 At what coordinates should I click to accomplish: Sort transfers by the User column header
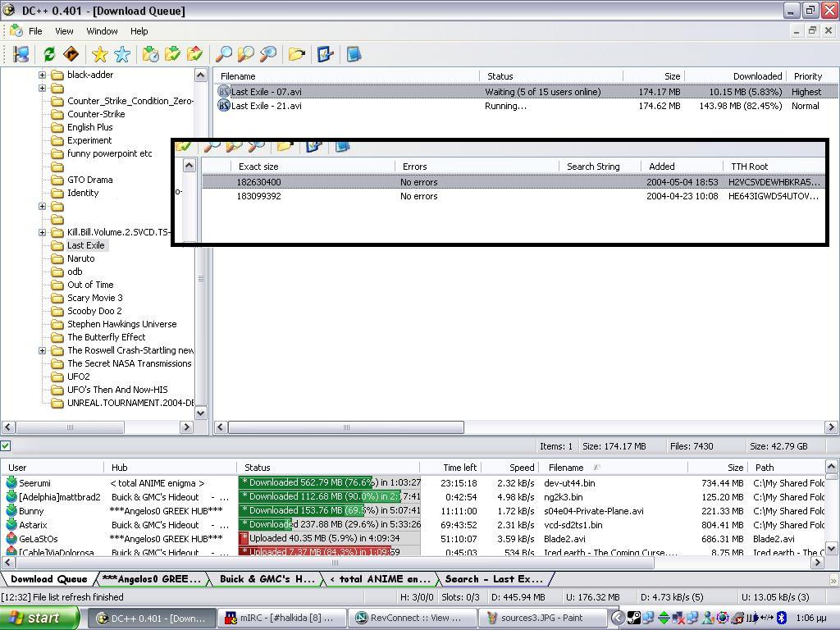(x=52, y=467)
